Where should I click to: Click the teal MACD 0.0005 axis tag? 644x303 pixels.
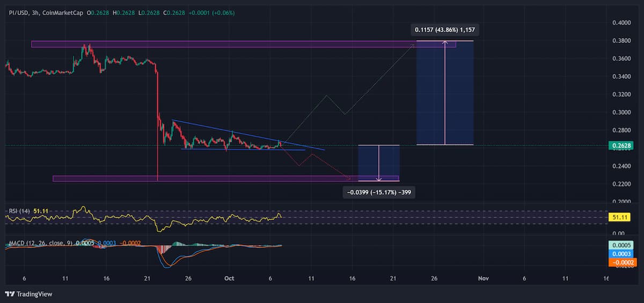[620, 245]
